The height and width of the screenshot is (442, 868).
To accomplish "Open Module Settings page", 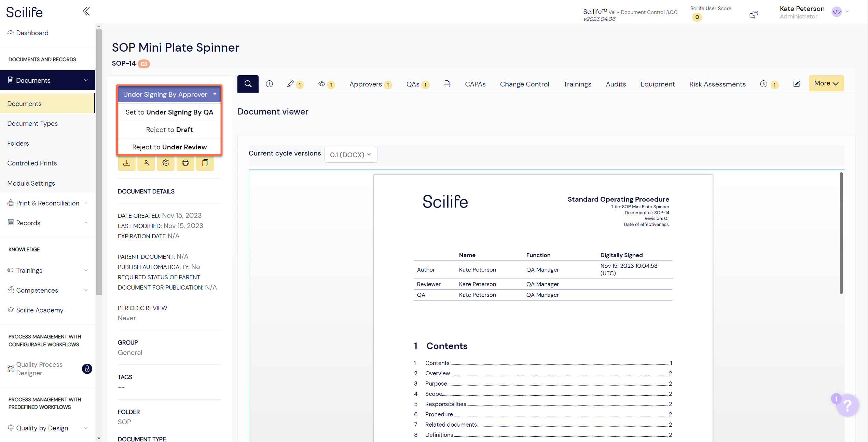I will [31, 183].
